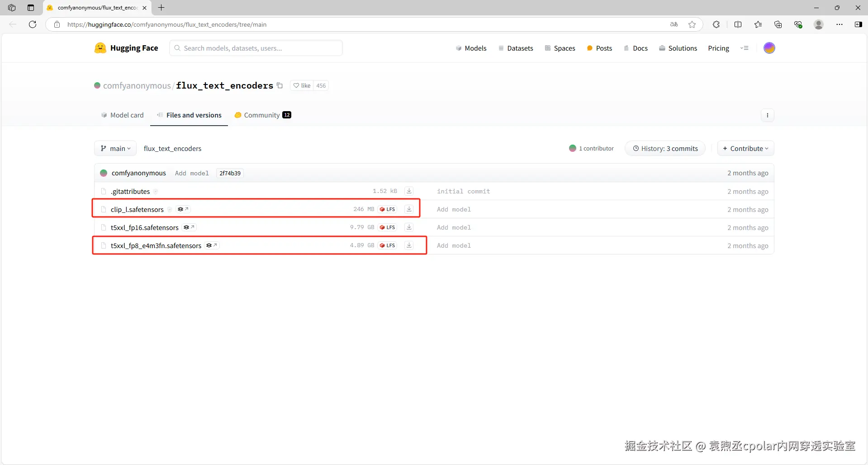Open the Browser essentials heart icon
Image resolution: width=868 pixels, height=465 pixels.
[798, 24]
